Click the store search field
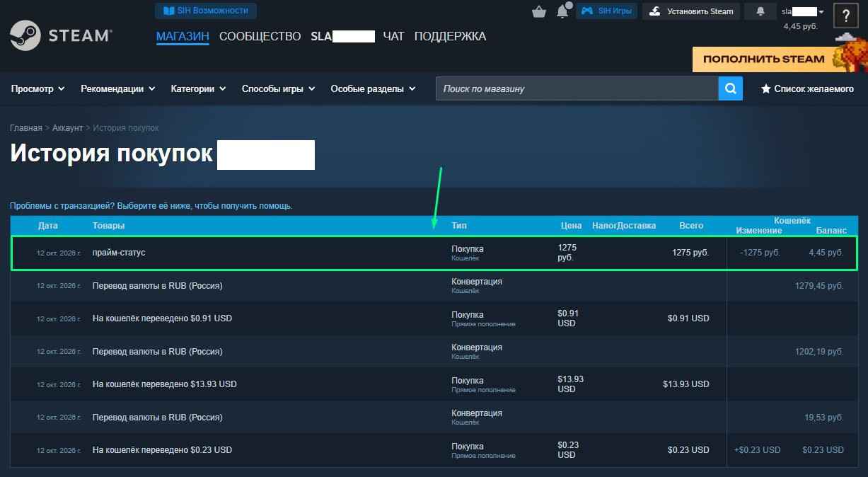The height and width of the screenshot is (477, 868). 577,88
